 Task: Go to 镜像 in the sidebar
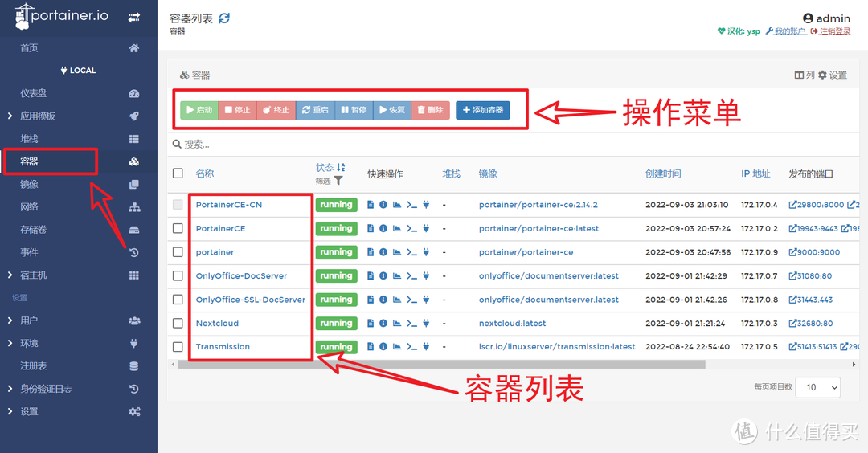tap(30, 184)
